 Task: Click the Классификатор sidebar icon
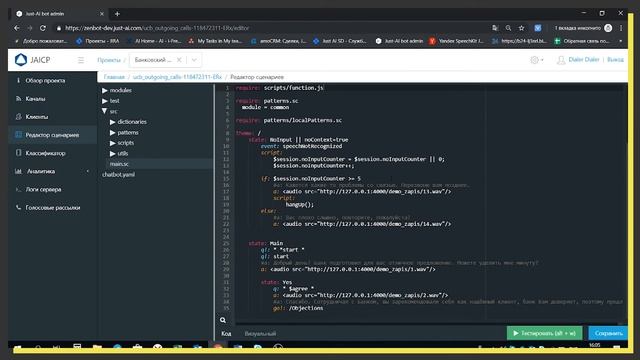(x=18, y=153)
